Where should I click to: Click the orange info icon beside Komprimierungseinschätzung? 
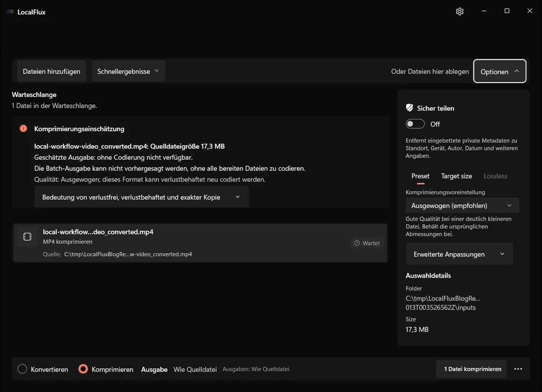click(23, 129)
